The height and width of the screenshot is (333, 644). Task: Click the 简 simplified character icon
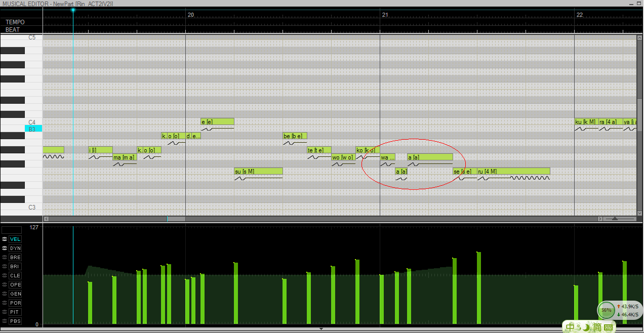pos(597,327)
